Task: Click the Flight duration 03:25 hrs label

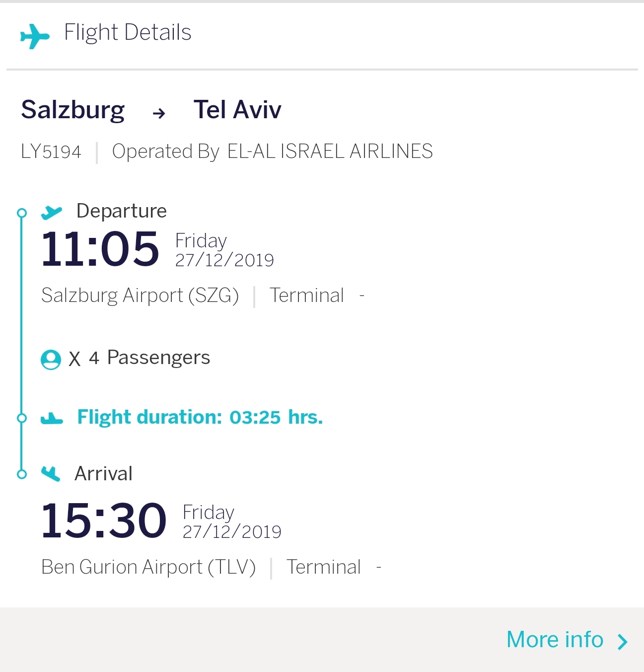Action: click(x=200, y=417)
